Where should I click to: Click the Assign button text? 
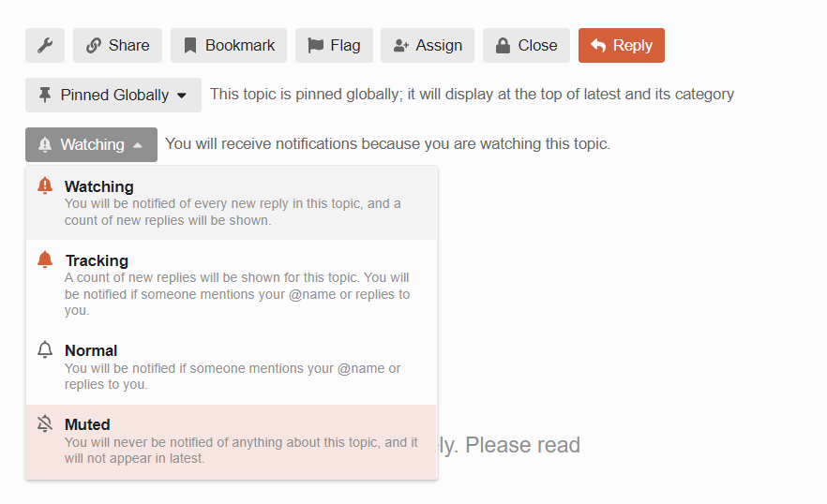click(439, 46)
